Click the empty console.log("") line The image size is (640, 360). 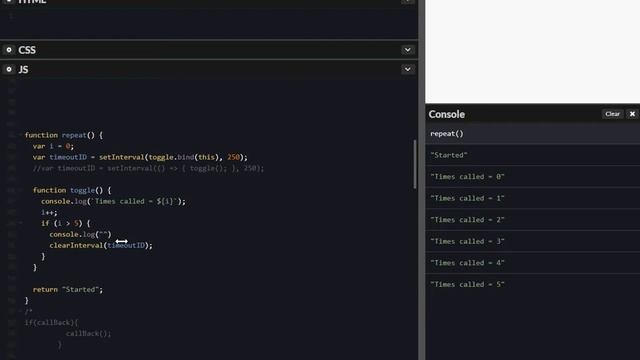coord(80,234)
